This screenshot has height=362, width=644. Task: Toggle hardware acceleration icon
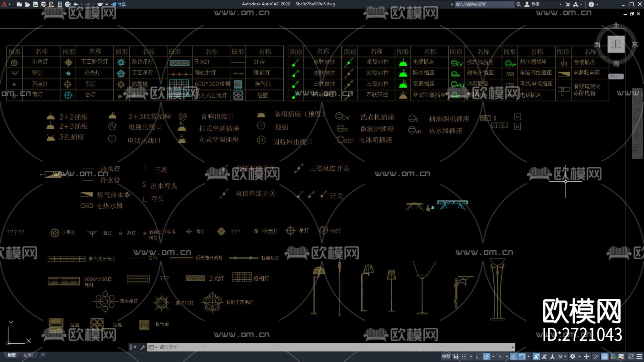pyautogui.click(x=605, y=356)
